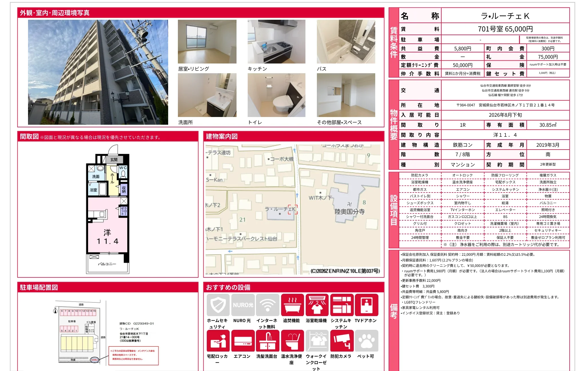588x371 pixels.
Task: Click the 家具家電レンタル利用可 remark
Action: [x=420, y=307]
